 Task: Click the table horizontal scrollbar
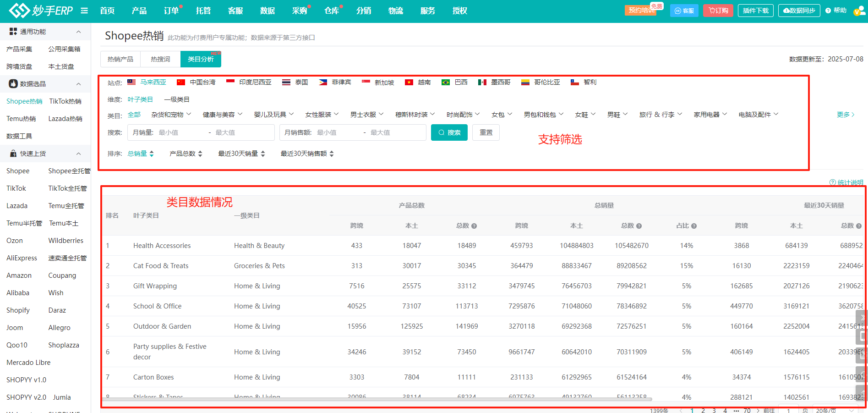[377, 399]
